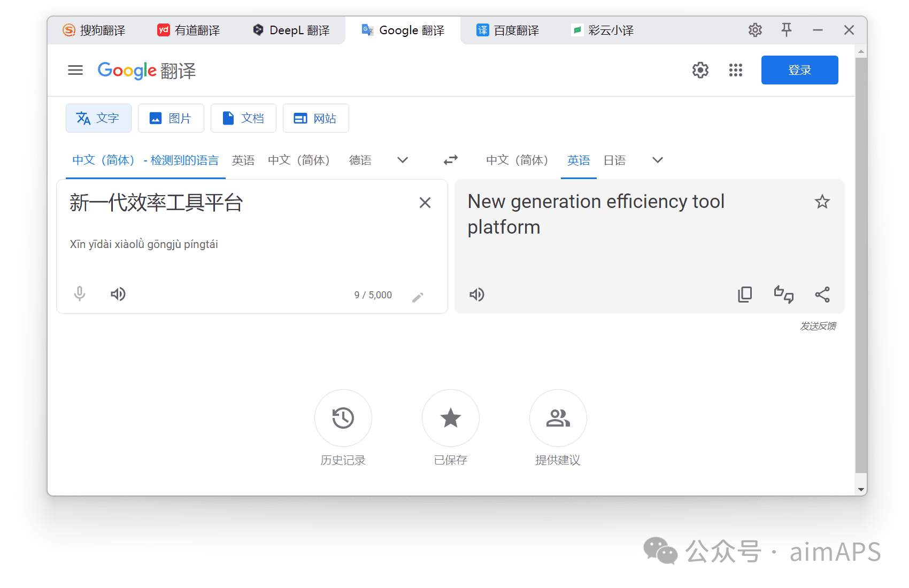The height and width of the screenshot is (588, 909).
Task: Switch to the DeepL 翻译 tab
Action: click(x=291, y=30)
